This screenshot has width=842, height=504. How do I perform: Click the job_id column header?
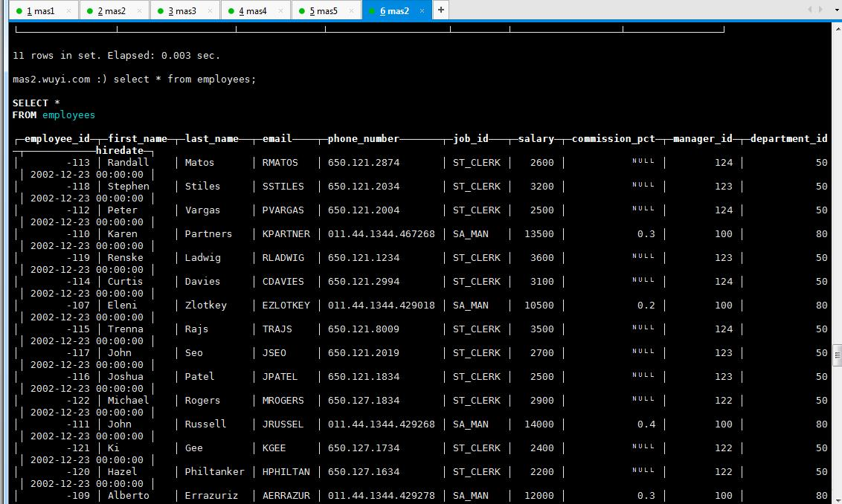(471, 138)
